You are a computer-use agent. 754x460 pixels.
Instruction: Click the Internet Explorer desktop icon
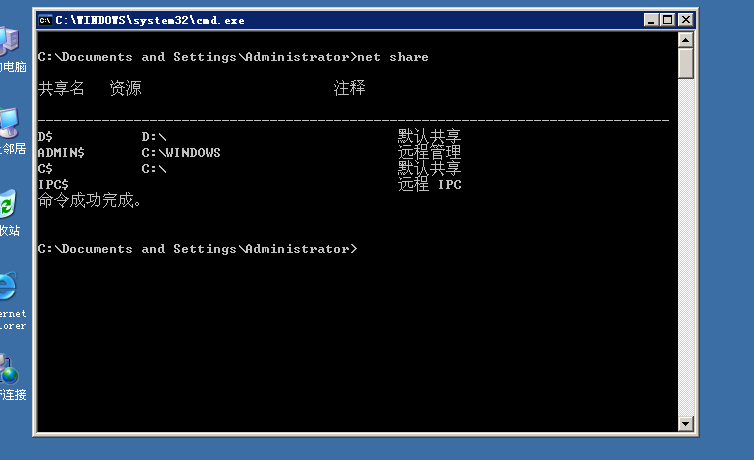pyautogui.click(x=12, y=301)
